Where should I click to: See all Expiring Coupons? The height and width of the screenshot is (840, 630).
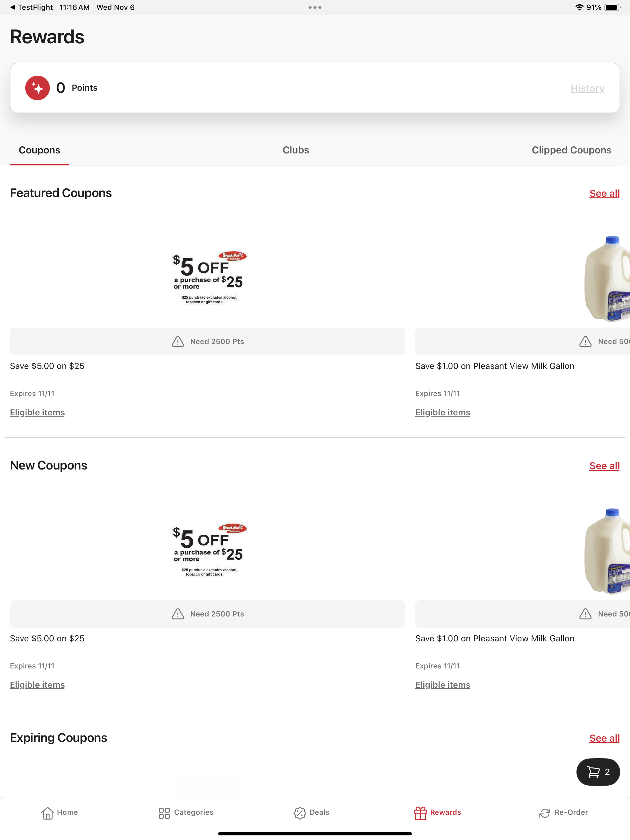604,738
